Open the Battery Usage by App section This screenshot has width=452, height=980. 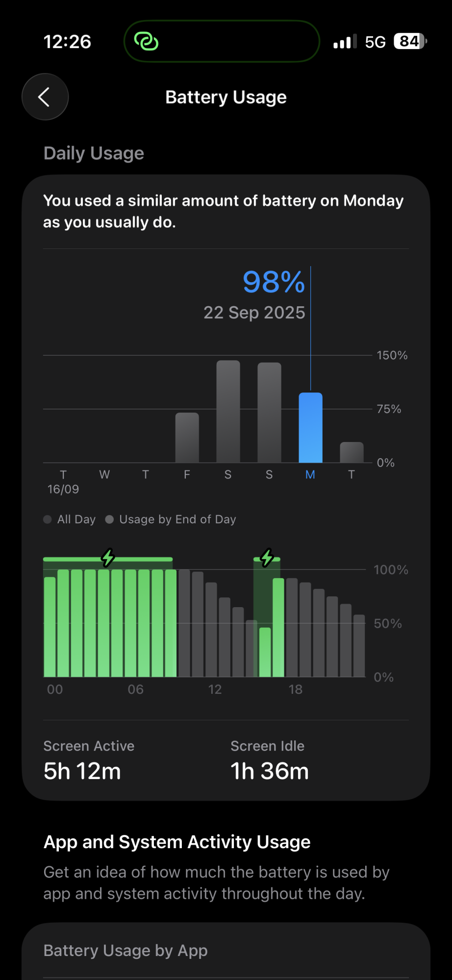[x=126, y=951]
